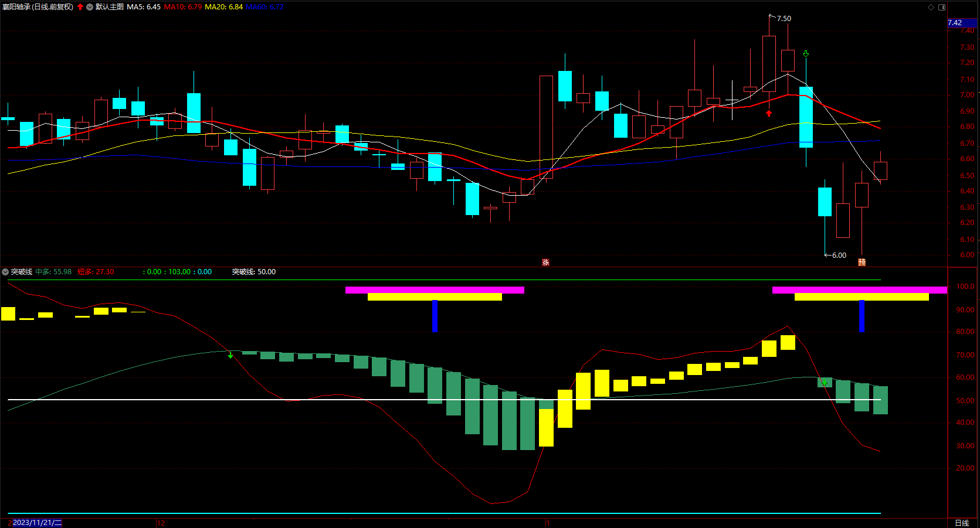980x528 pixels.
Task: Click the red up-arrow buy signal under MA line
Action: coord(769,113)
